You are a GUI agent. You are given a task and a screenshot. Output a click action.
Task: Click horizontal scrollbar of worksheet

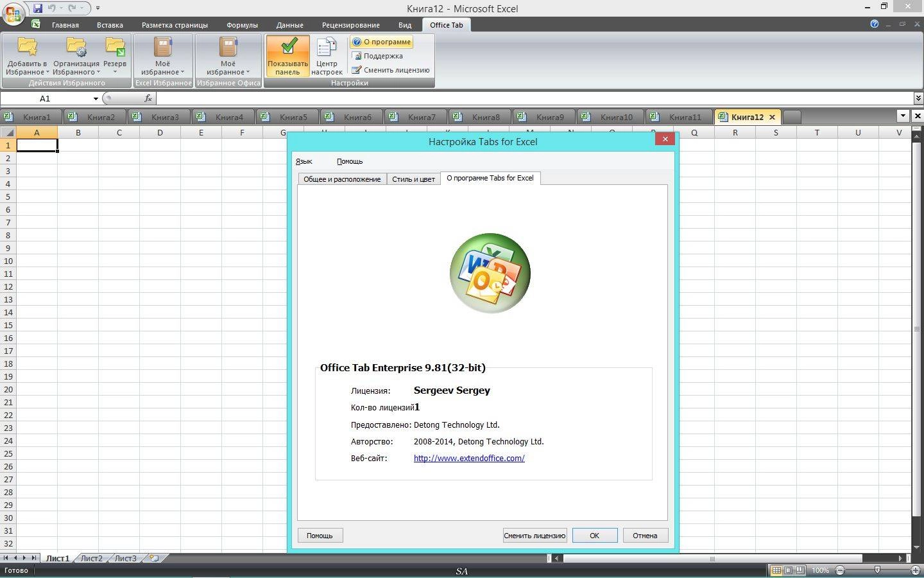point(712,558)
